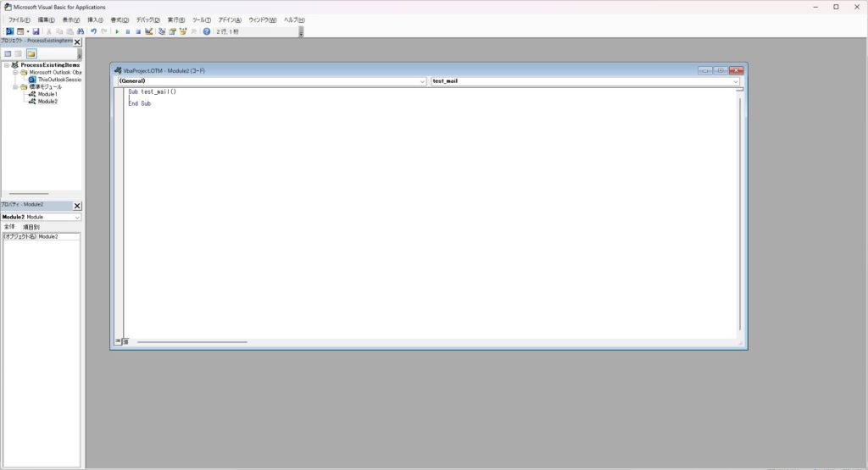
Task: Select Module1 in the project tree
Action: [47, 94]
